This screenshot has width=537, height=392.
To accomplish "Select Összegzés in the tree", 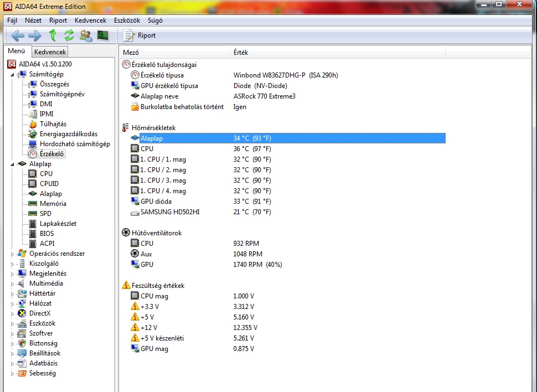I will (x=54, y=84).
